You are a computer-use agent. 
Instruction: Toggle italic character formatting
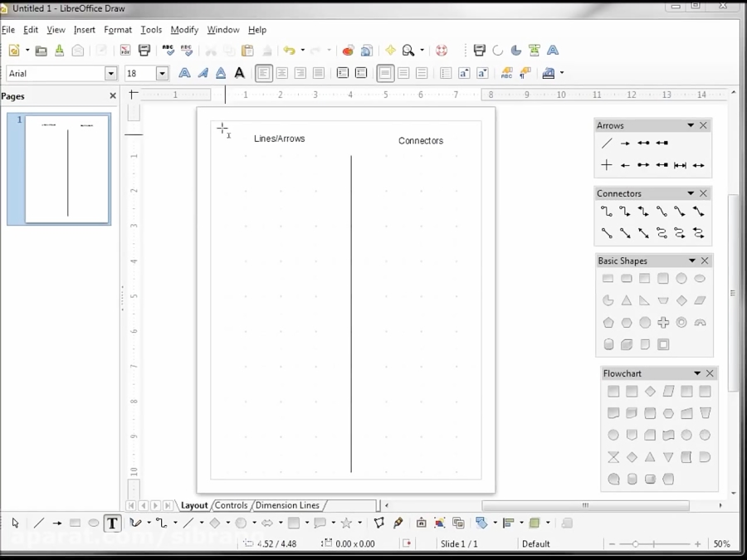coord(203,73)
